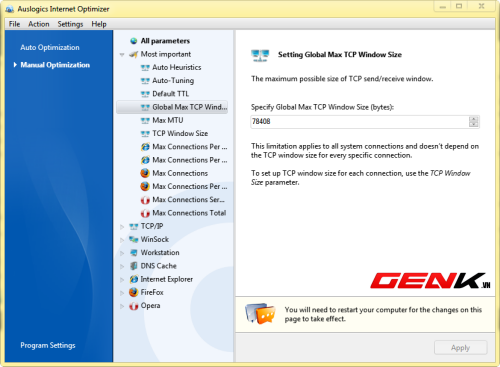The height and width of the screenshot is (367, 500).
Task: Click the Auto Heuristics network icon
Action: point(145,68)
